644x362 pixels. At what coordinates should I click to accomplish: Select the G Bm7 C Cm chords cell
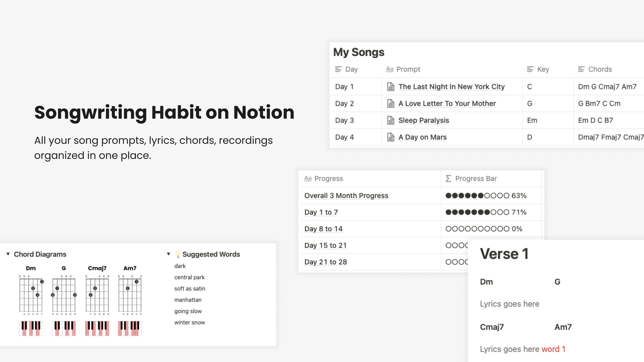609,103
